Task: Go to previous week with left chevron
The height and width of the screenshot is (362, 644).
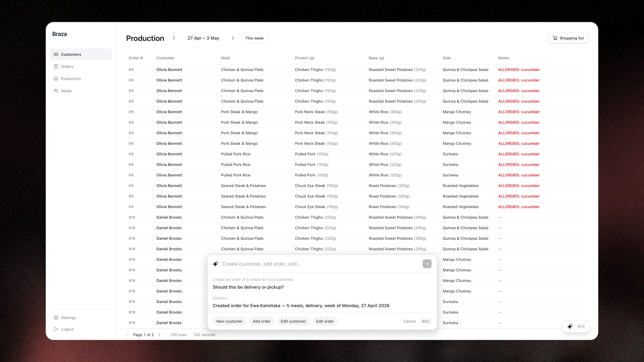Action: [x=174, y=38]
